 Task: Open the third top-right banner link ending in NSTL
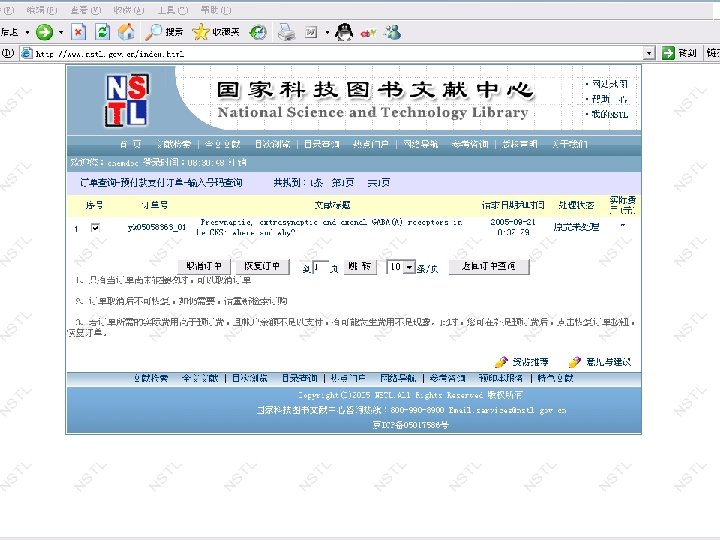click(x=609, y=114)
